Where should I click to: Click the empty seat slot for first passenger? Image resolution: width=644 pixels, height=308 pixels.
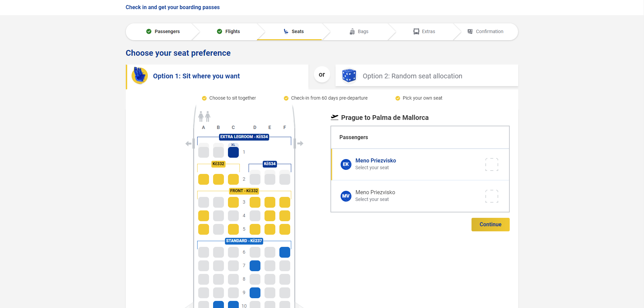click(491, 164)
